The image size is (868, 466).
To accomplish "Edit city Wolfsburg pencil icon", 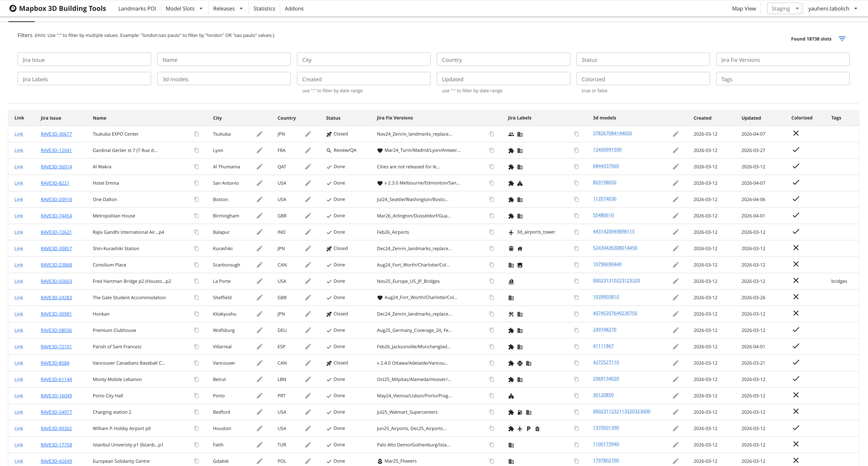I will 259,330.
